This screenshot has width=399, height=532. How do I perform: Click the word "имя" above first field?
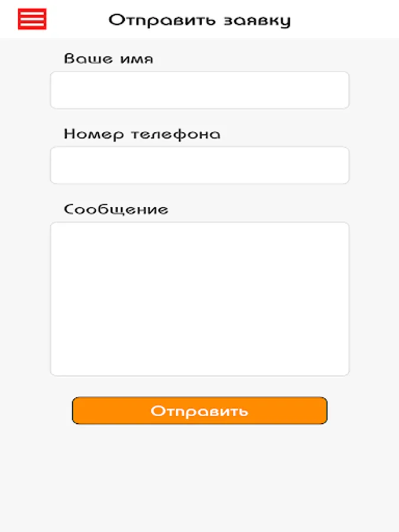click(137, 59)
